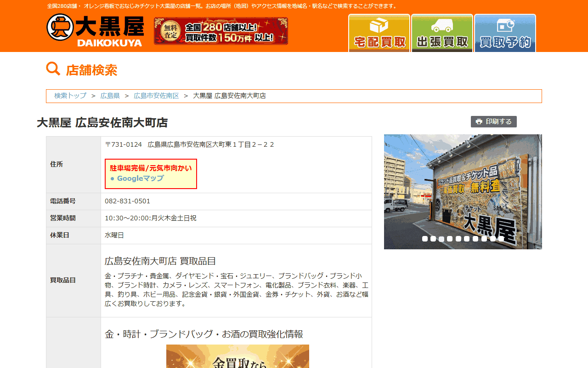Click the Daikokuya logo
588x368 pixels.
pyautogui.click(x=95, y=30)
